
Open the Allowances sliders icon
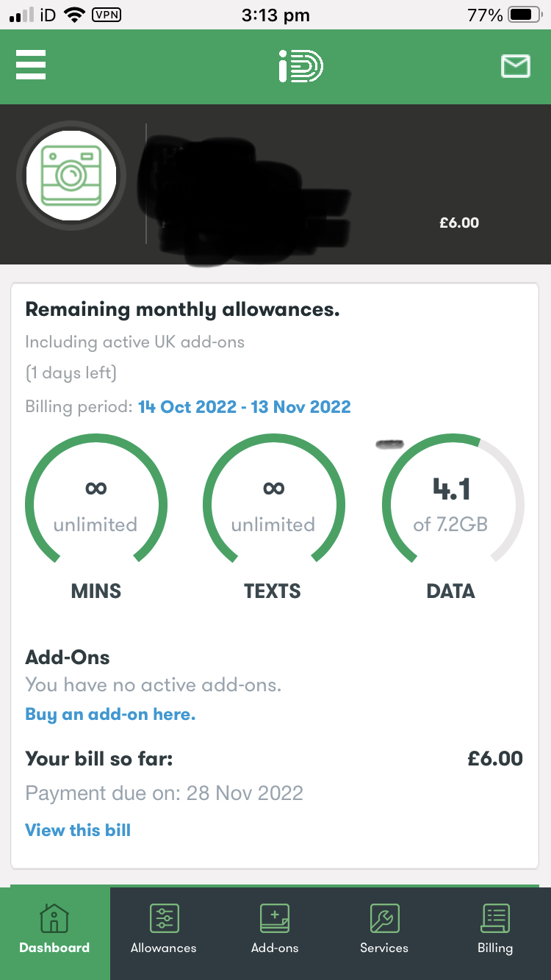point(164,919)
